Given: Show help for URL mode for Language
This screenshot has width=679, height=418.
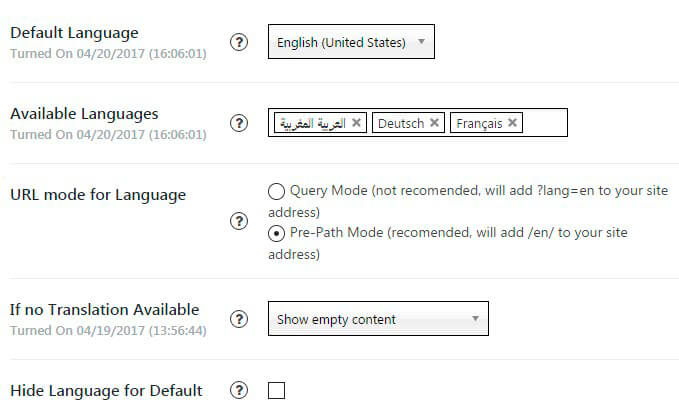Looking at the screenshot, I should [239, 221].
